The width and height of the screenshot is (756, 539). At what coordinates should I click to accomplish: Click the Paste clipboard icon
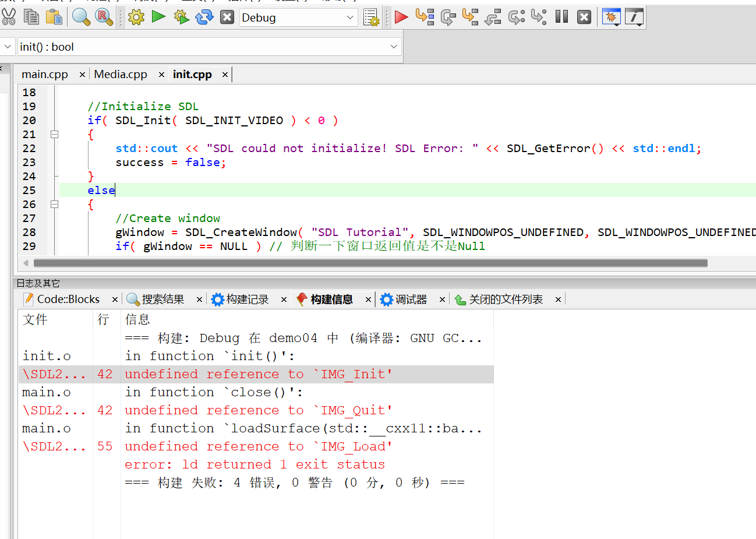pos(54,17)
